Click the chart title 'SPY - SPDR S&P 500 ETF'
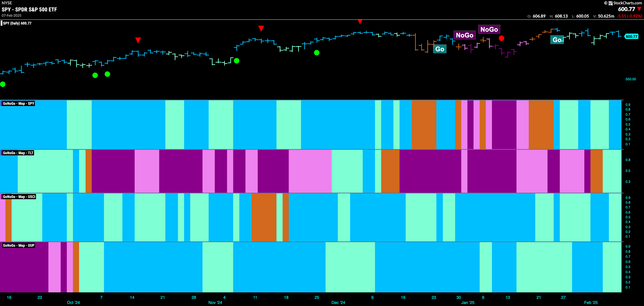Image resolution: width=644 pixels, height=306 pixels. coord(29,10)
